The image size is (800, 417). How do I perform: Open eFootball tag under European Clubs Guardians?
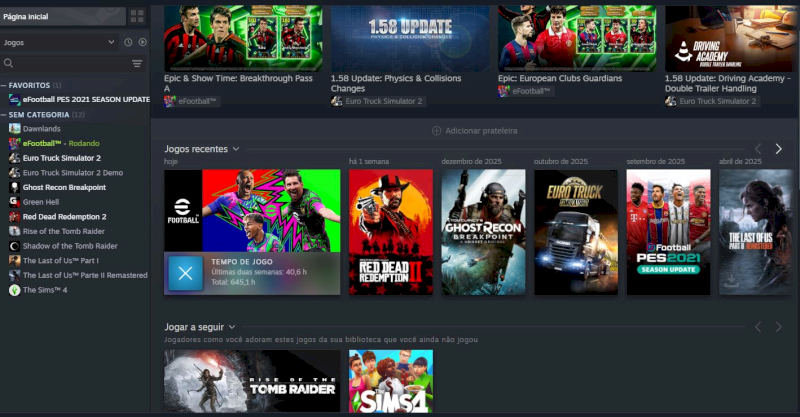tap(526, 91)
